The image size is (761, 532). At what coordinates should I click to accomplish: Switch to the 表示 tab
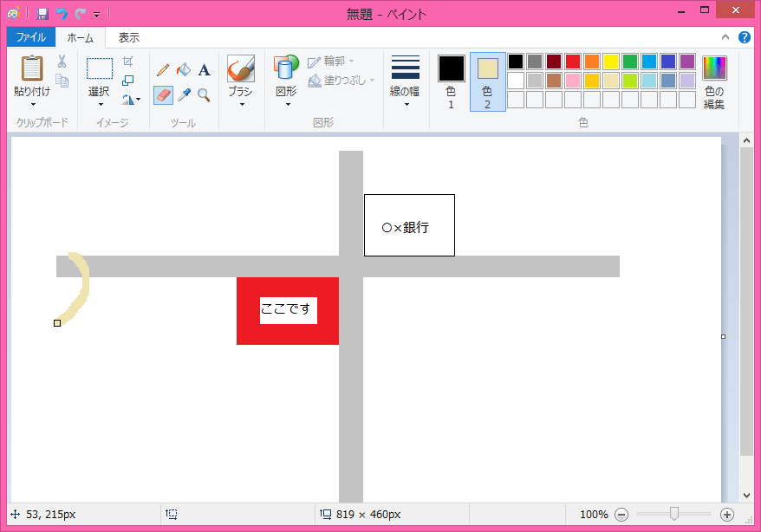(128, 37)
